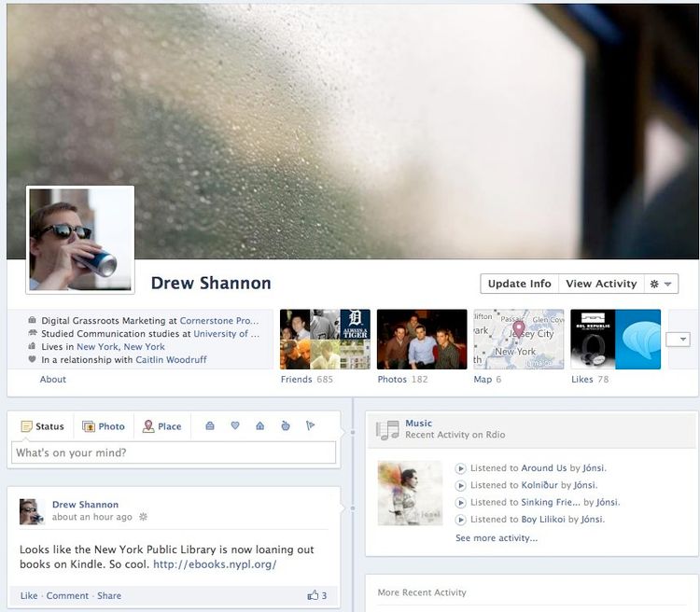Click the play icon beside Sinking Frie...
Viewport: 700px width, 612px height.
(x=460, y=503)
